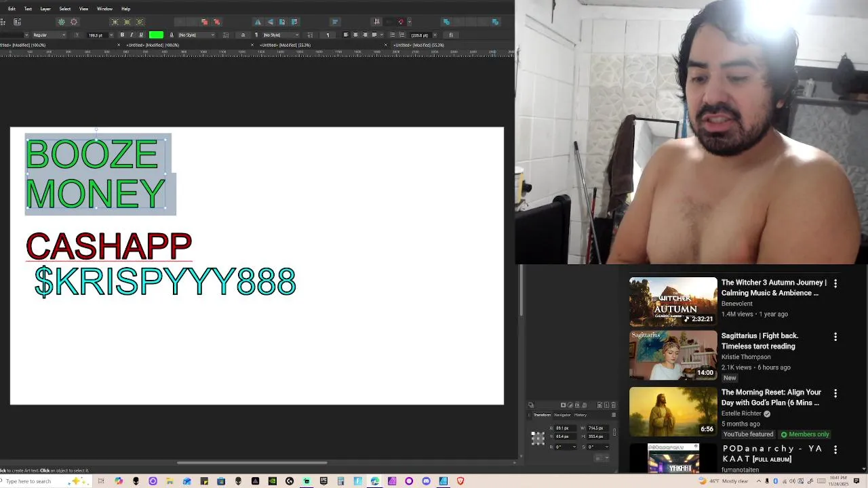The image size is (868, 488).
Task: Click the alignment options toolbar icon
Action: pos(335,22)
